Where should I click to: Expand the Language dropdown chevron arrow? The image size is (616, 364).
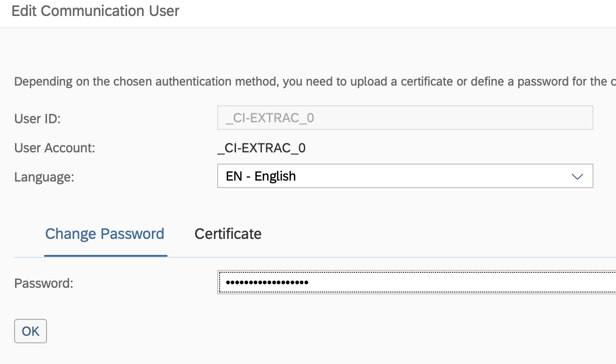pyautogui.click(x=577, y=176)
